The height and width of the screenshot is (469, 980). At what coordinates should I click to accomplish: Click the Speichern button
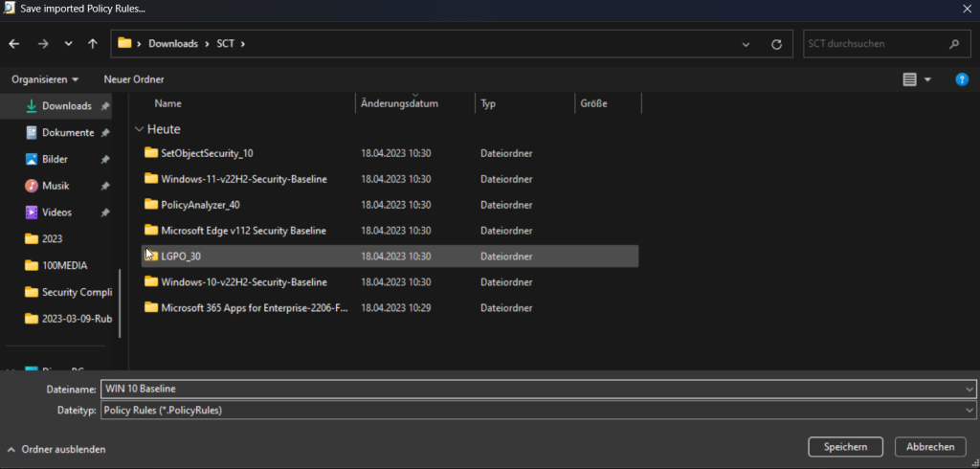click(x=845, y=447)
